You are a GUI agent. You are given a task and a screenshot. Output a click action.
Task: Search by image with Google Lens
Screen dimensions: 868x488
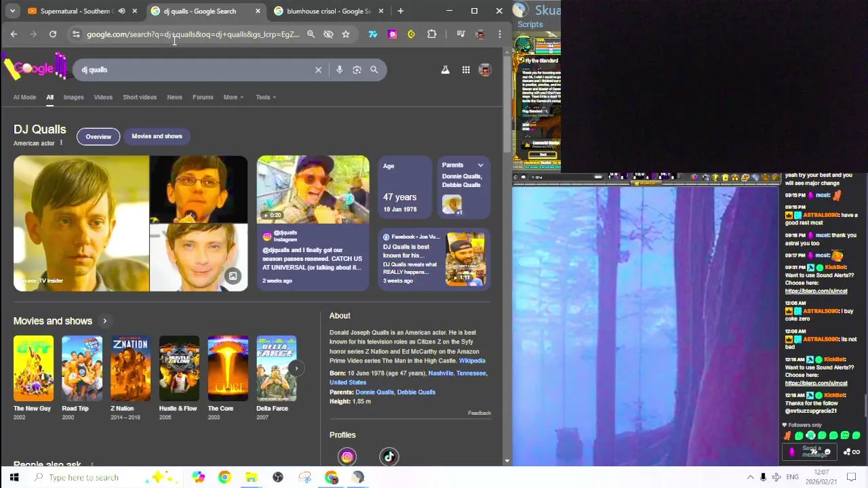pos(357,70)
